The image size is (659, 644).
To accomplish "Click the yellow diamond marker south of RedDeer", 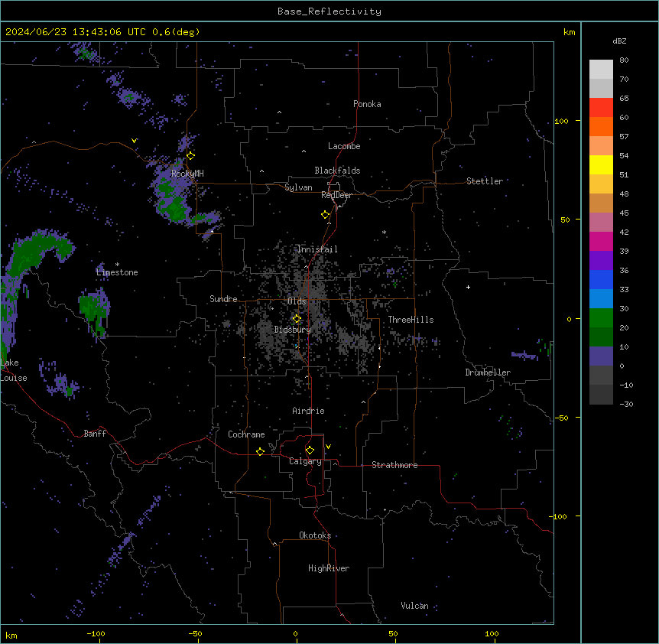I will point(326,215).
